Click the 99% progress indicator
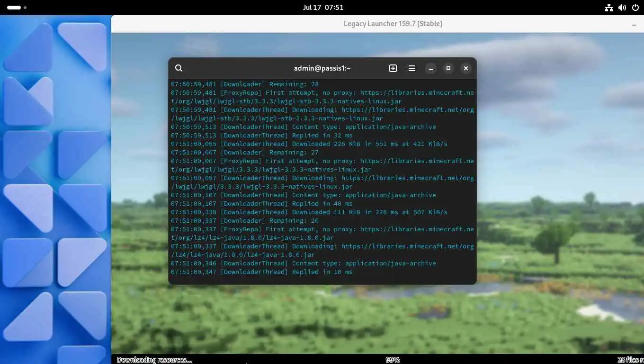Viewport: 644px width, 364px height. tap(393, 360)
